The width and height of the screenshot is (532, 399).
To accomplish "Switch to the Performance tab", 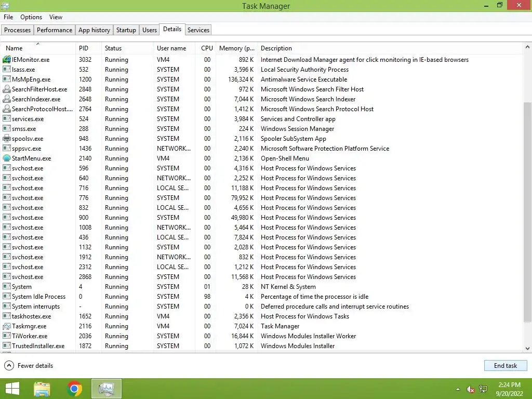I will (54, 30).
